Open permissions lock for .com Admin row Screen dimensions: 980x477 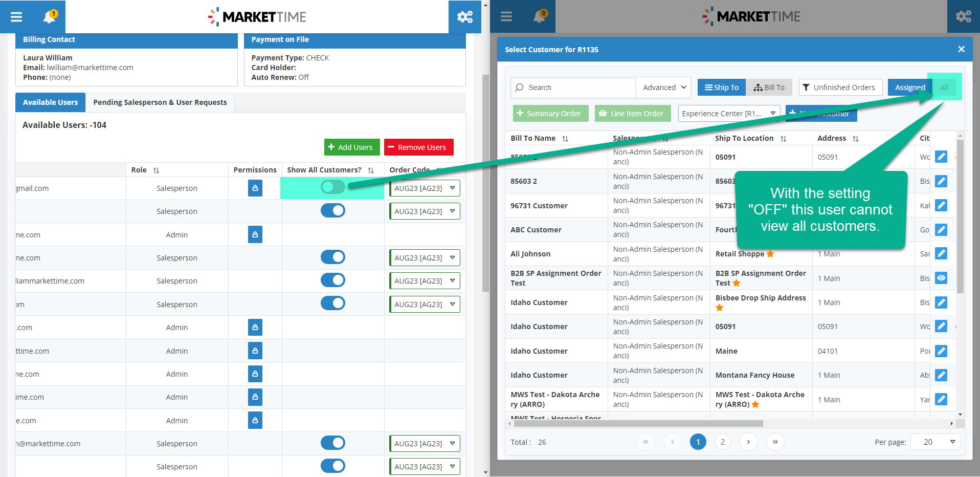[x=255, y=328]
